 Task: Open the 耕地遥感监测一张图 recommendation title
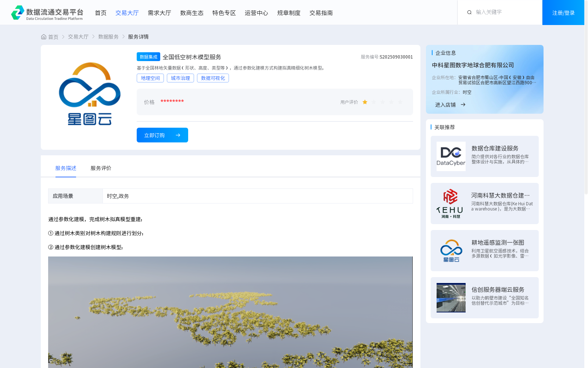coord(498,243)
